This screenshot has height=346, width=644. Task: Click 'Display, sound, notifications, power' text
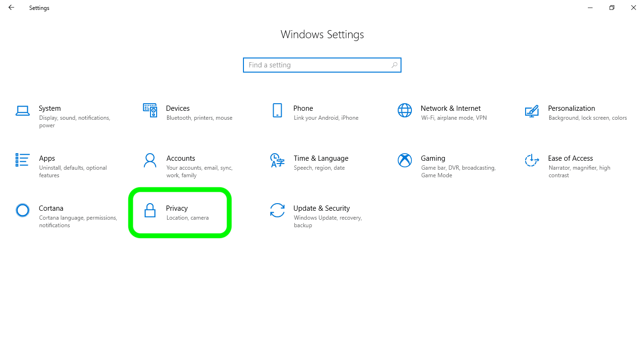(75, 122)
